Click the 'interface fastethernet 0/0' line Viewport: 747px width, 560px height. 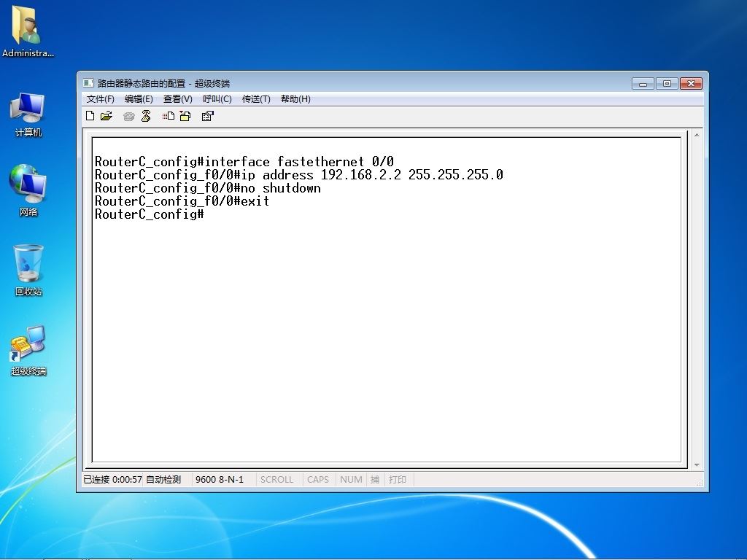(244, 161)
